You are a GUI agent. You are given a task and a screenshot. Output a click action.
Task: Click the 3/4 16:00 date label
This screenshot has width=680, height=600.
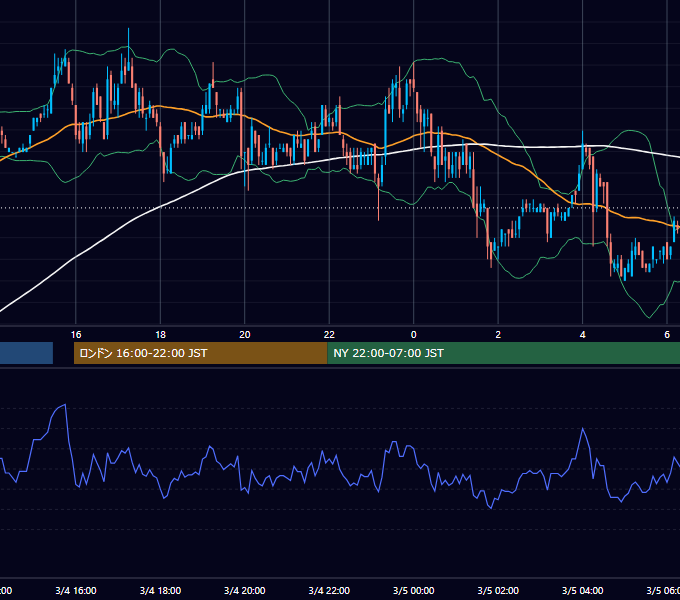tap(76, 590)
